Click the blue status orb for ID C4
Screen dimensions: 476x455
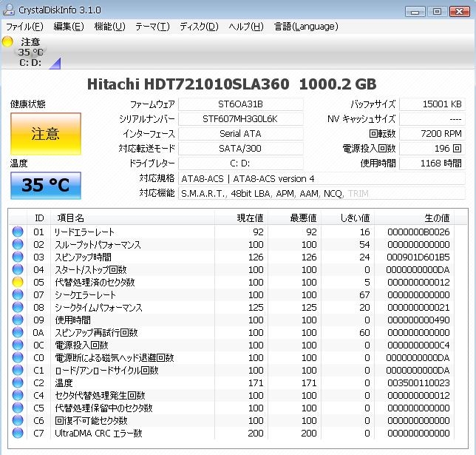tap(18, 395)
